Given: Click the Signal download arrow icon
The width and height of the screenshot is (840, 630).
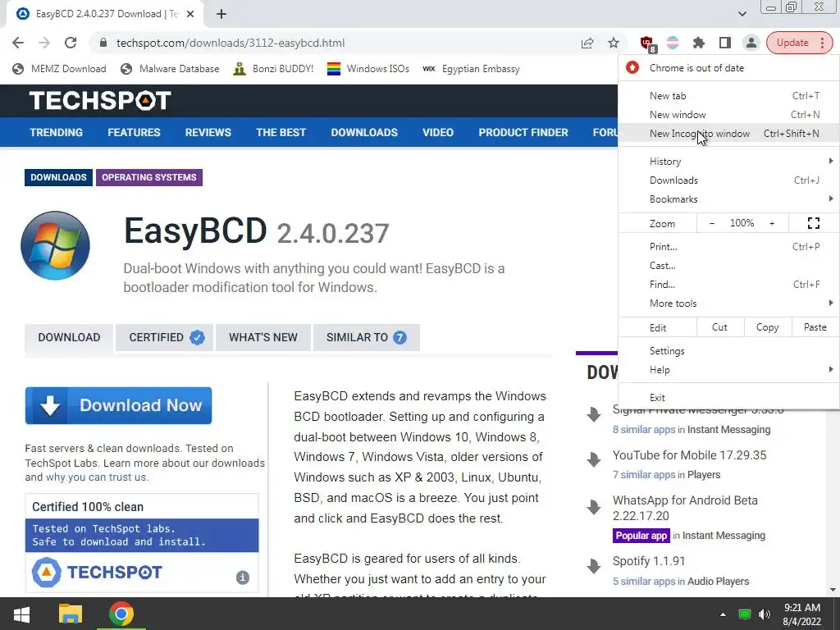Looking at the screenshot, I should point(594,414).
